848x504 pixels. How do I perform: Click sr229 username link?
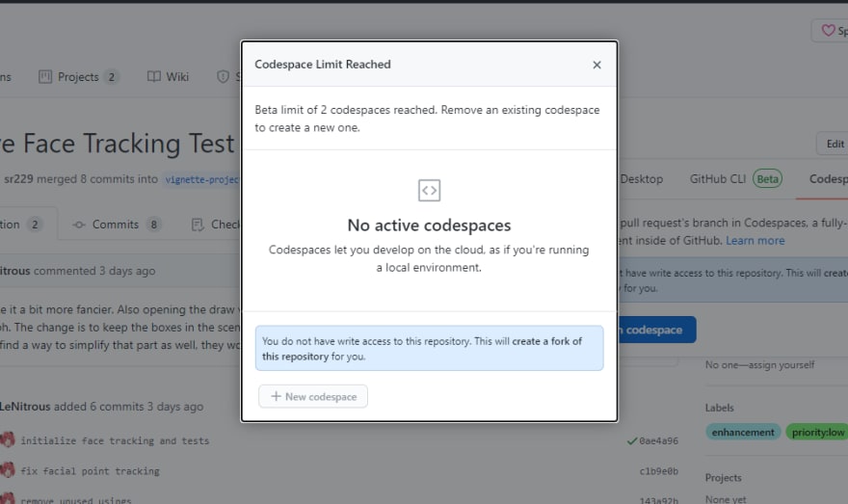[18, 179]
